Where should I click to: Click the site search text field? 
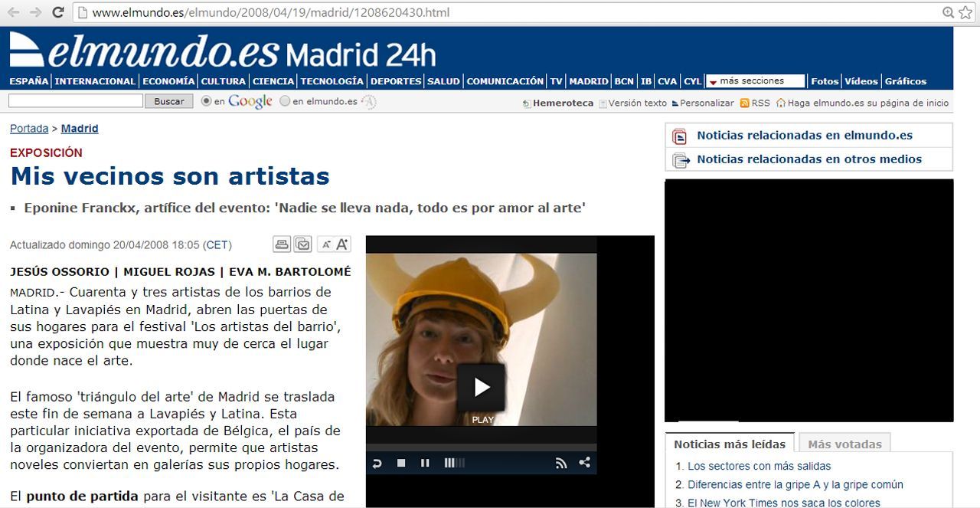point(76,101)
